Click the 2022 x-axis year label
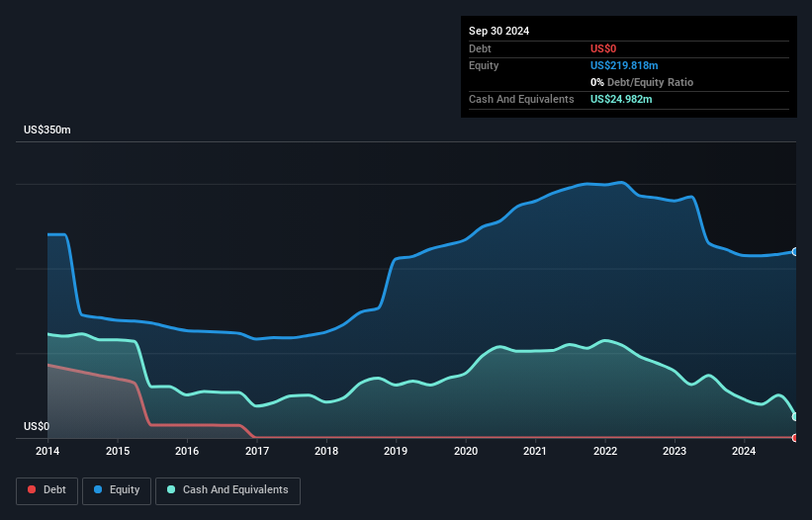 click(x=604, y=452)
